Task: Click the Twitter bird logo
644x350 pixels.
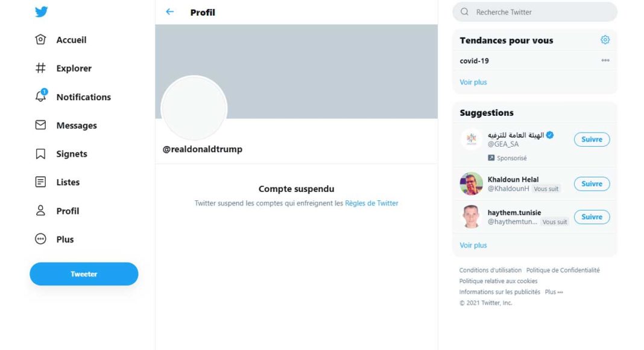Action: click(41, 11)
